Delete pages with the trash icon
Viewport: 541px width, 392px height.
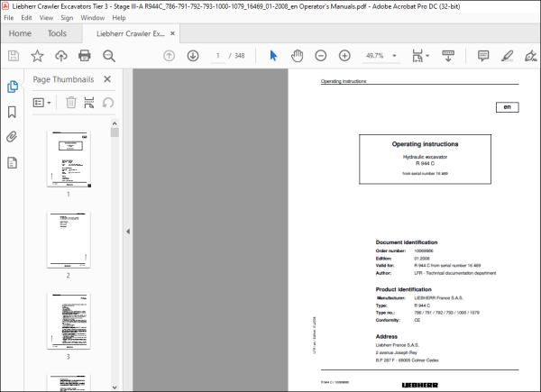(x=71, y=103)
